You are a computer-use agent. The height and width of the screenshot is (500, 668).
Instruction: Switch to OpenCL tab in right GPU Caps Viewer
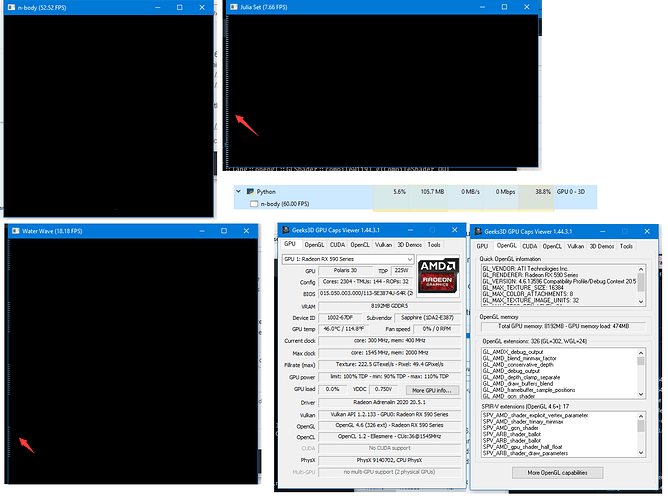(552, 246)
